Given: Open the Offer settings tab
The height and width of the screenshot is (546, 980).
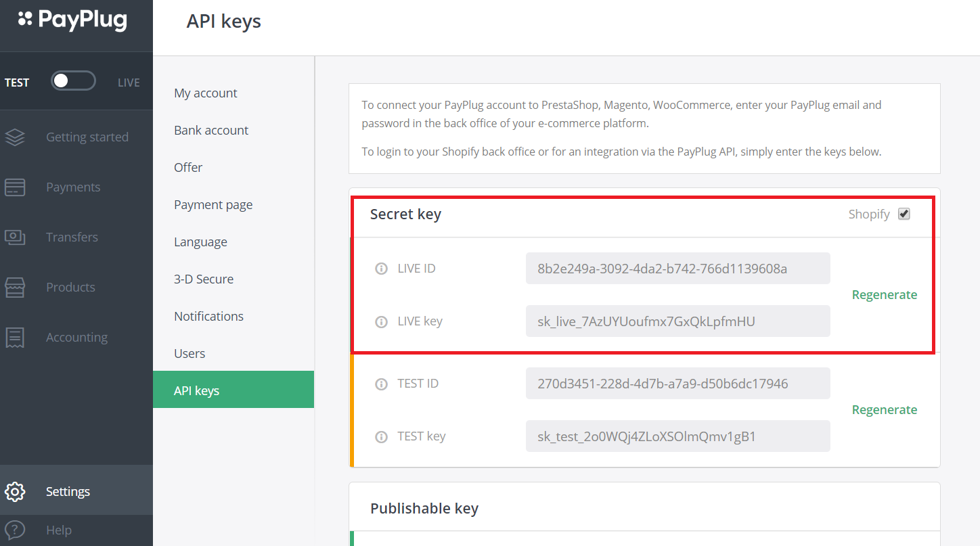Looking at the screenshot, I should (233, 168).
